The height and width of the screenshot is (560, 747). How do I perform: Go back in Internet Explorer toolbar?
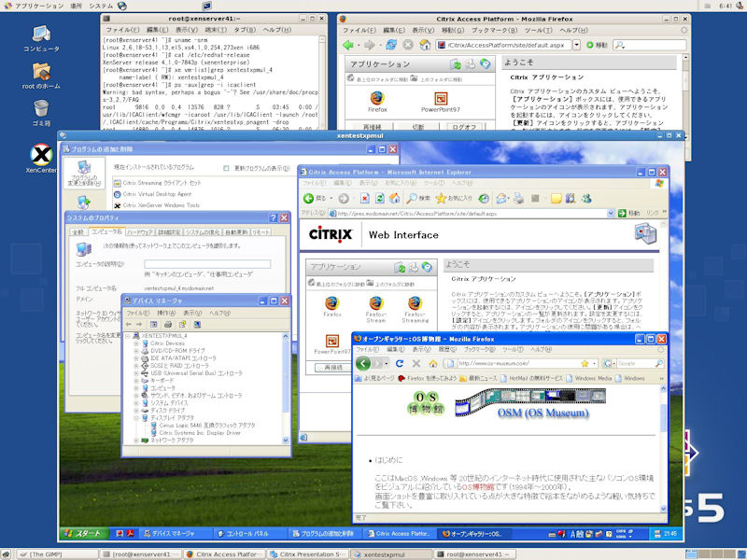click(315, 198)
